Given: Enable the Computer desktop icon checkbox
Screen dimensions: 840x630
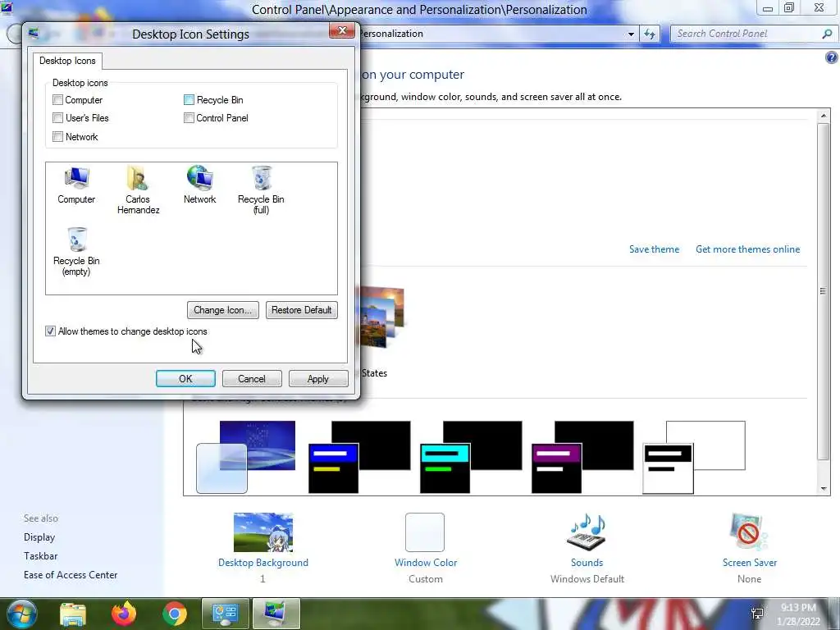Looking at the screenshot, I should [x=58, y=99].
